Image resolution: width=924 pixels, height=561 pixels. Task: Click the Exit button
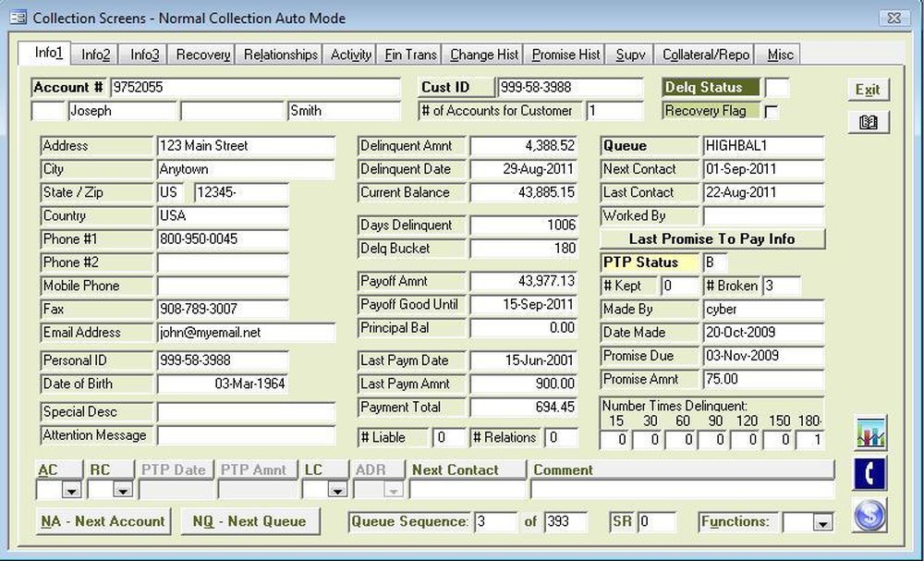[867, 89]
